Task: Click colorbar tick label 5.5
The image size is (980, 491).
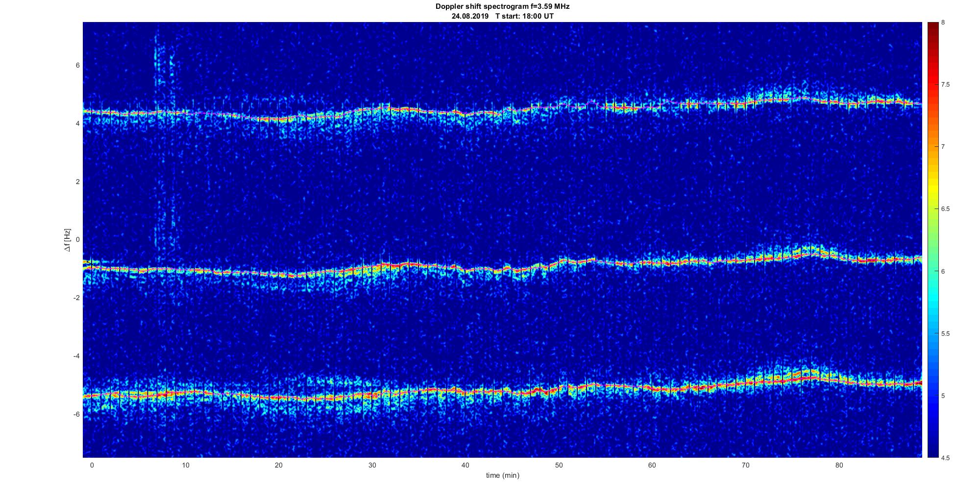Action: pyautogui.click(x=945, y=333)
